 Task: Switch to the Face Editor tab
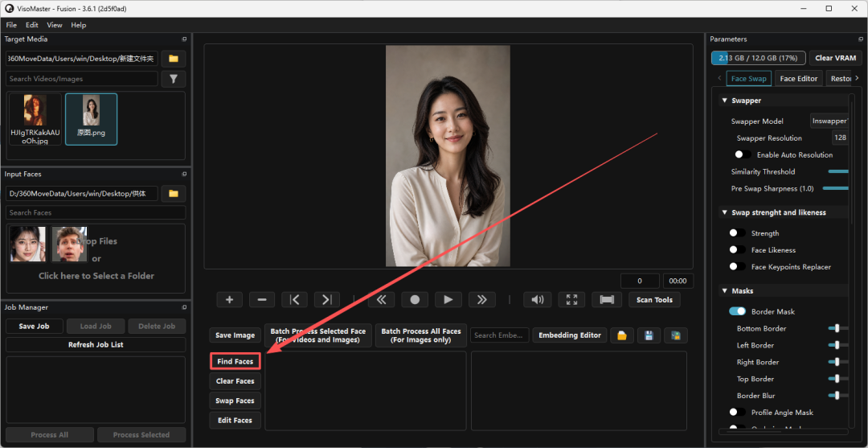point(799,79)
